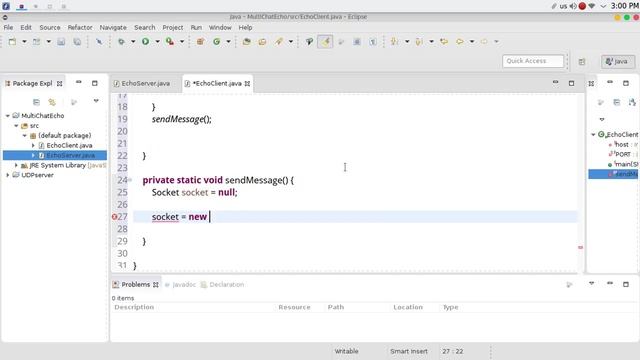Screen dimensions: 640x360
Task: Click the Debug bug icon in toolbar
Action: (x=121, y=42)
